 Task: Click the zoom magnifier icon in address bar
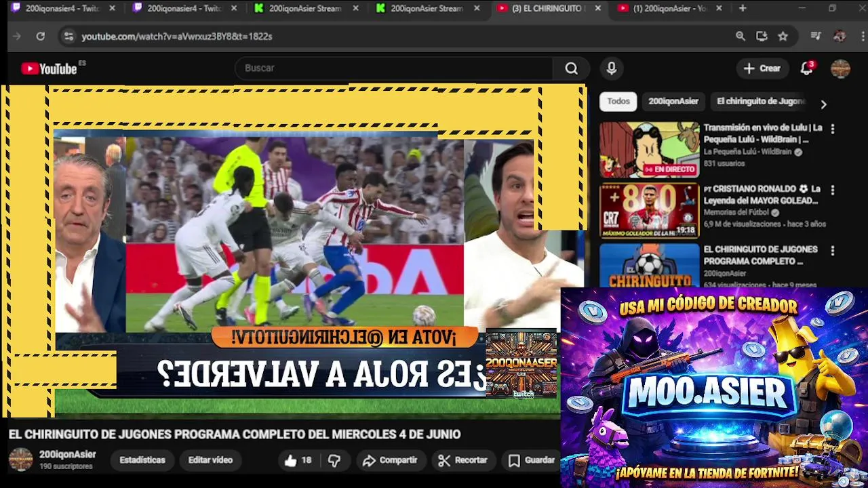[x=741, y=37]
